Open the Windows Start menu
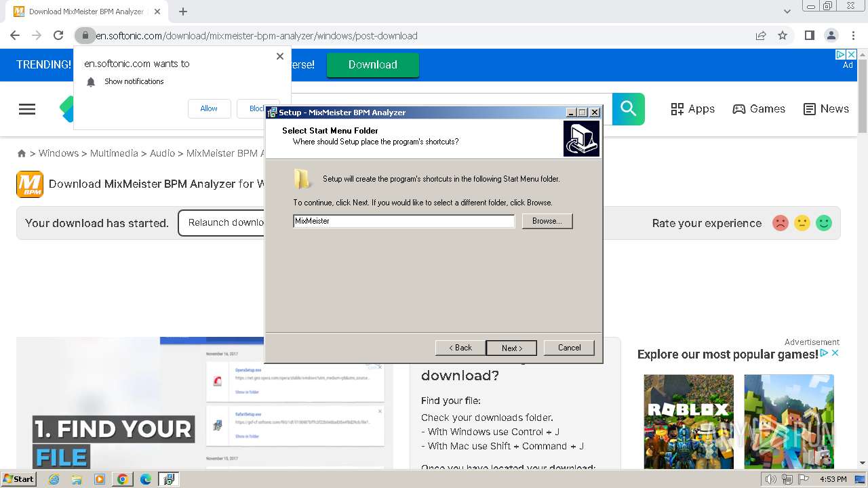Viewport: 868px width, 488px height. (18, 479)
